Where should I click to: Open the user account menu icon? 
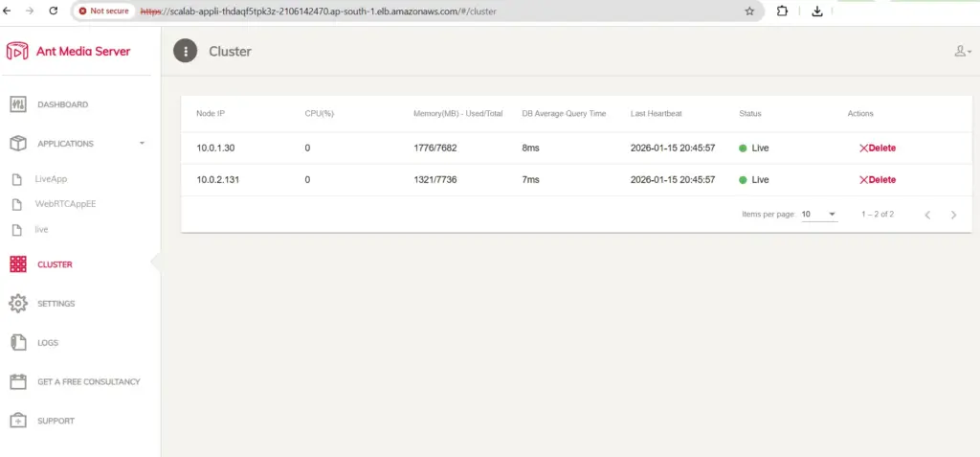pyautogui.click(x=962, y=52)
